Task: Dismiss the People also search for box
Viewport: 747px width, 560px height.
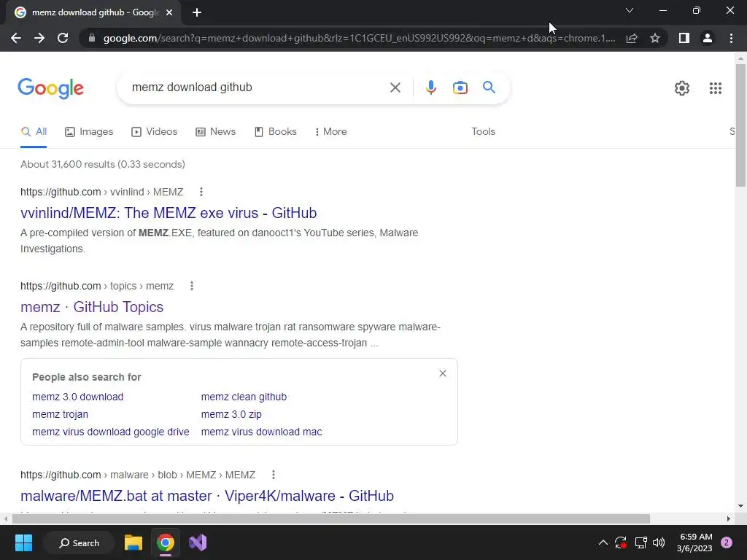Action: click(x=443, y=373)
